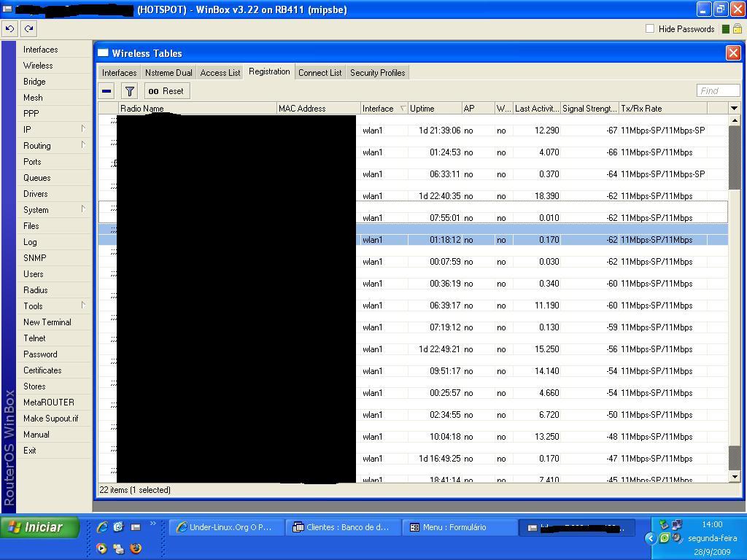The height and width of the screenshot is (560, 747).
Task: Click the Undo arrow icon
Action: tap(9, 29)
